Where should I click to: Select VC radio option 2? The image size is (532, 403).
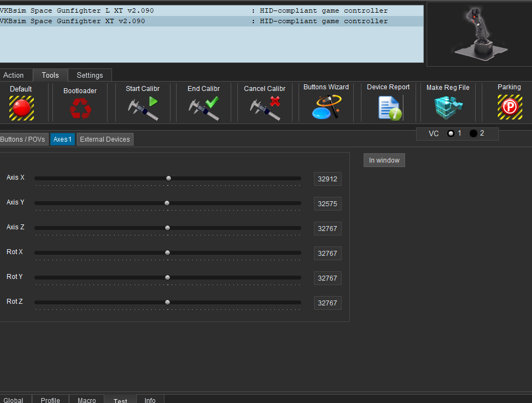tap(474, 133)
